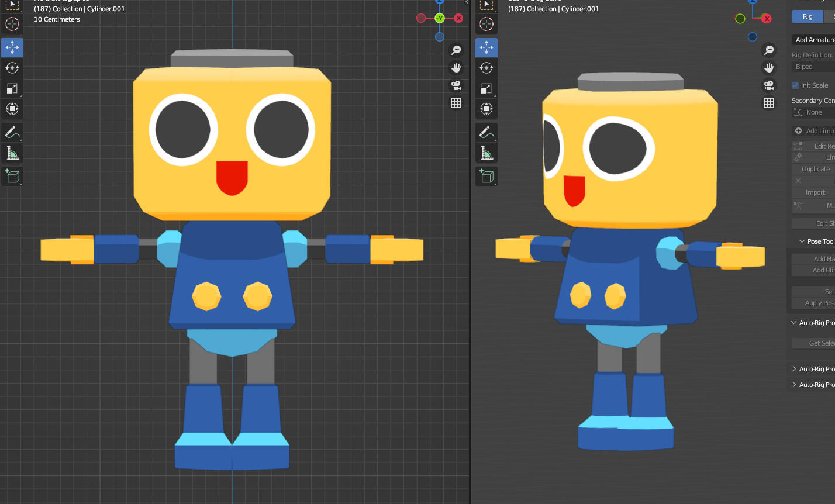Screen dimensions: 835x504
Task: Click the zoom magnifier in right viewport
Action: click(x=768, y=50)
